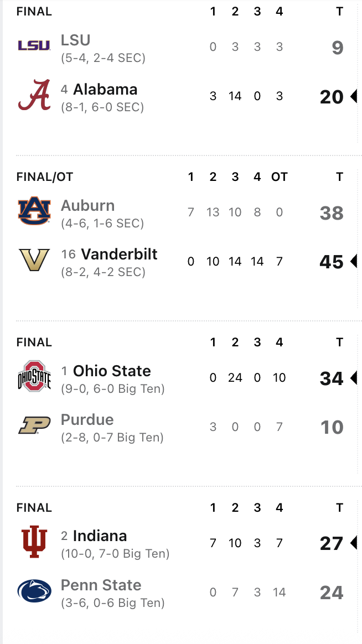Click the Auburn AU logo
The image size is (362, 644).
click(34, 211)
